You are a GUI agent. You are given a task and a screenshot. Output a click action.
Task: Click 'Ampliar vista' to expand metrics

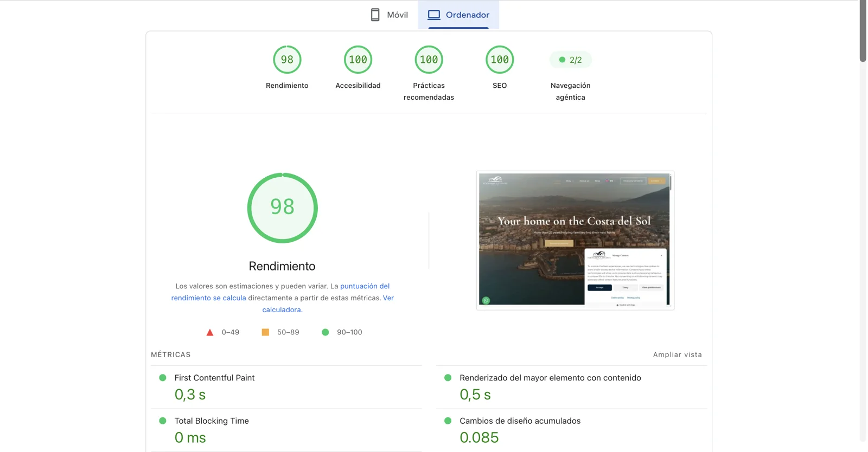click(678, 354)
